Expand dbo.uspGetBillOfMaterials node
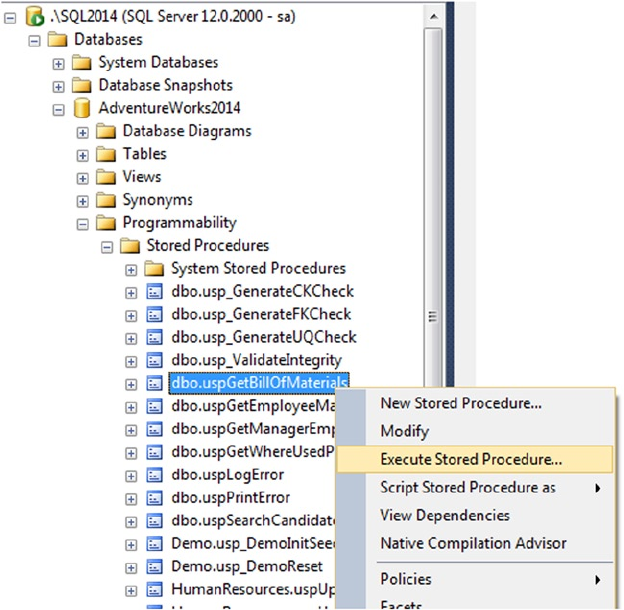The height and width of the screenshot is (610, 624). pyautogui.click(x=131, y=385)
